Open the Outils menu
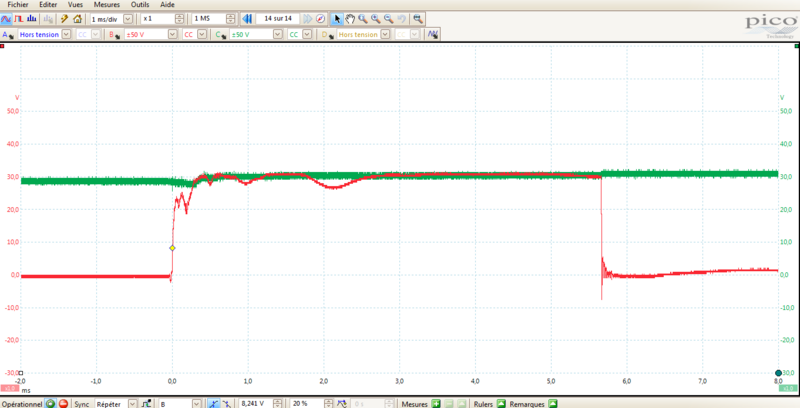 (142, 5)
